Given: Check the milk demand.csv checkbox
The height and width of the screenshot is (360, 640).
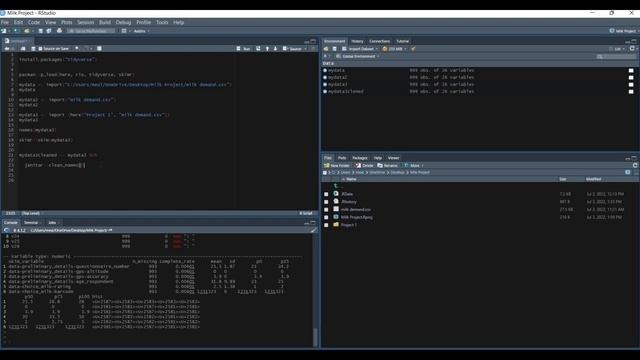Looking at the screenshot, I should click(x=326, y=210).
